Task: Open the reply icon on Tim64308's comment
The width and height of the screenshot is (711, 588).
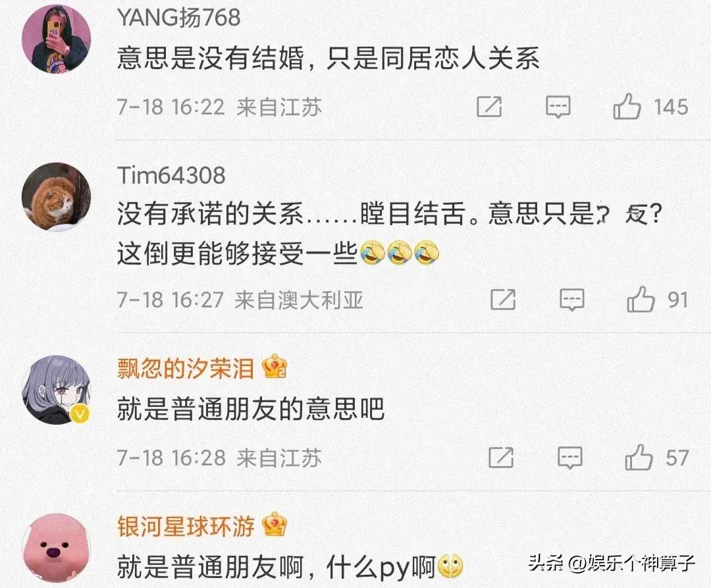Action: click(572, 300)
